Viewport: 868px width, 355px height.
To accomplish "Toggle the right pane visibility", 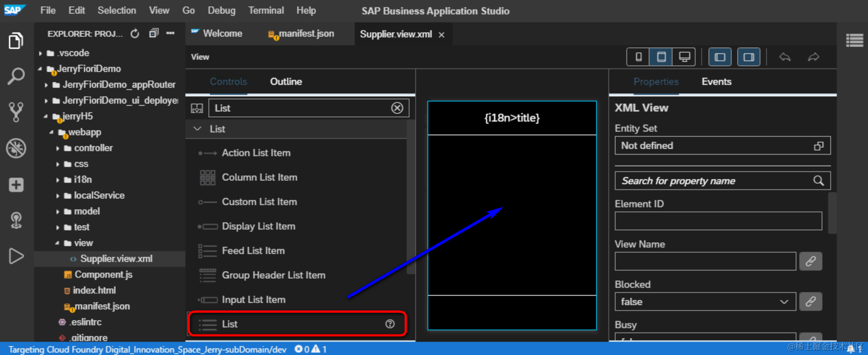I will click(x=748, y=57).
